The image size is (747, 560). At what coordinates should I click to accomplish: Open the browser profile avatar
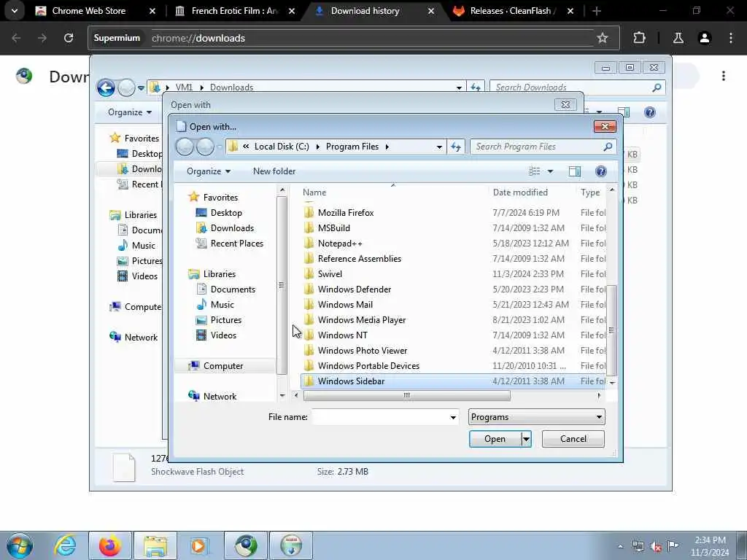[x=704, y=38]
